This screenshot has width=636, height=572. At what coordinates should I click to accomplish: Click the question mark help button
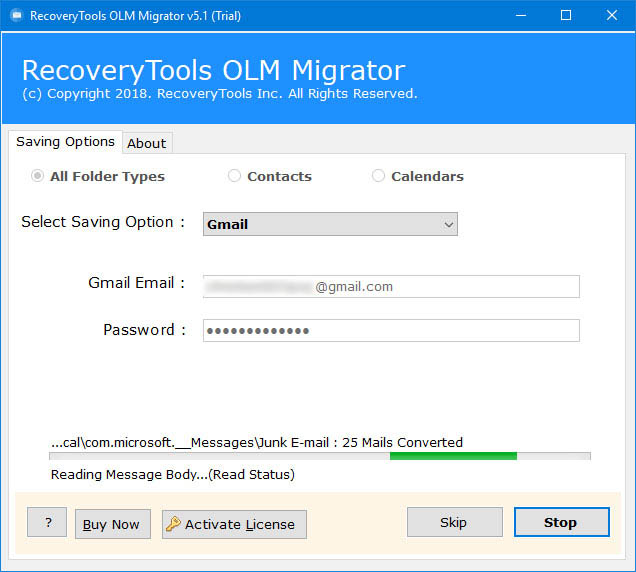[47, 522]
